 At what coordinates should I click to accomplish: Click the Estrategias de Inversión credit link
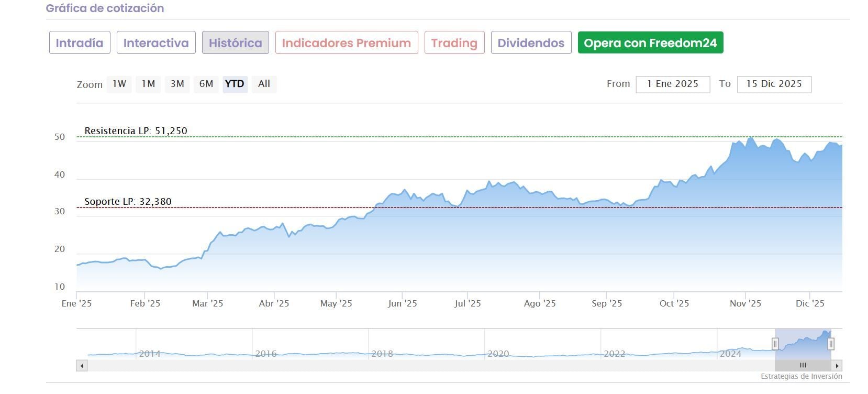click(801, 377)
